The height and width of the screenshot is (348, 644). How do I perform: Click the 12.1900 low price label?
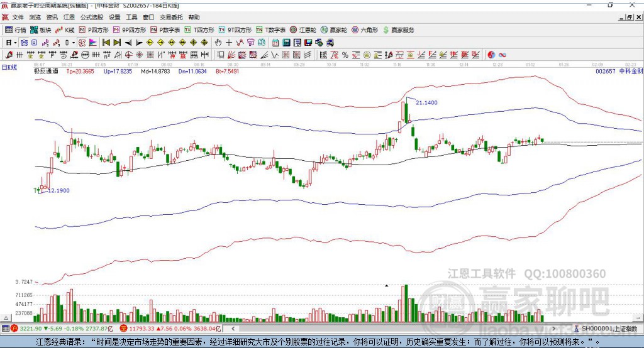pyautogui.click(x=58, y=190)
